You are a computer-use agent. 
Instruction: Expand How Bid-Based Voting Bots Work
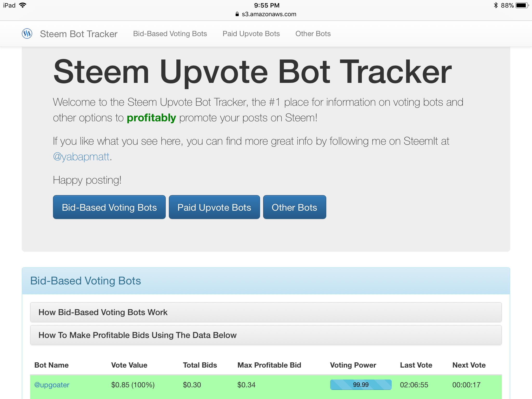coord(103,312)
